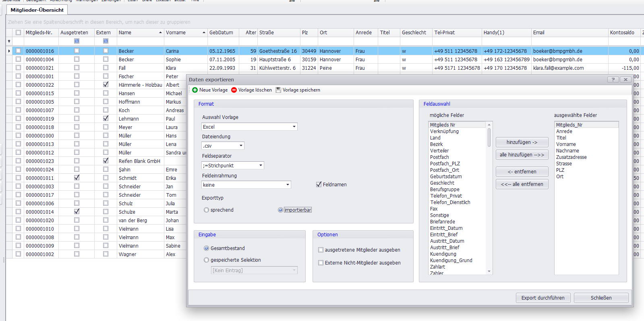Check ausgetretene Mitglieder ausgeben
Screen dimensions: 644x321
pos(321,250)
